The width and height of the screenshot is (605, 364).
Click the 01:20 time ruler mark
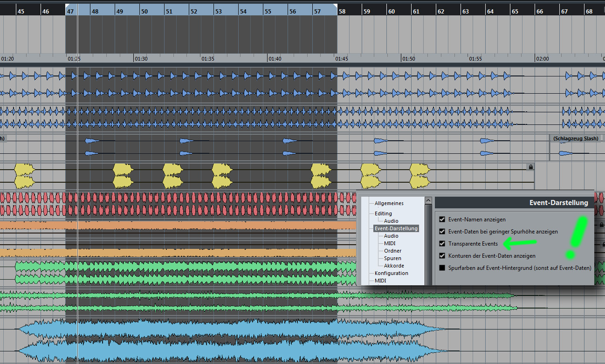[x=7, y=59]
